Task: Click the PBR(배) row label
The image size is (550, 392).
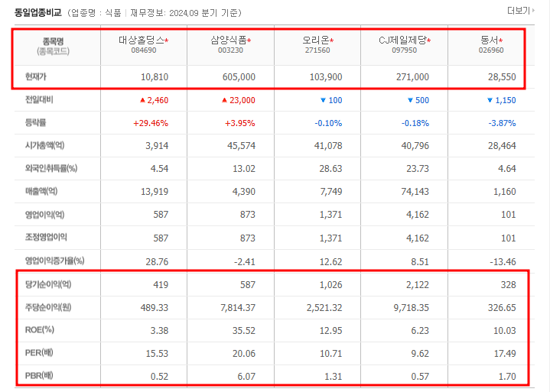Action: coord(39,375)
